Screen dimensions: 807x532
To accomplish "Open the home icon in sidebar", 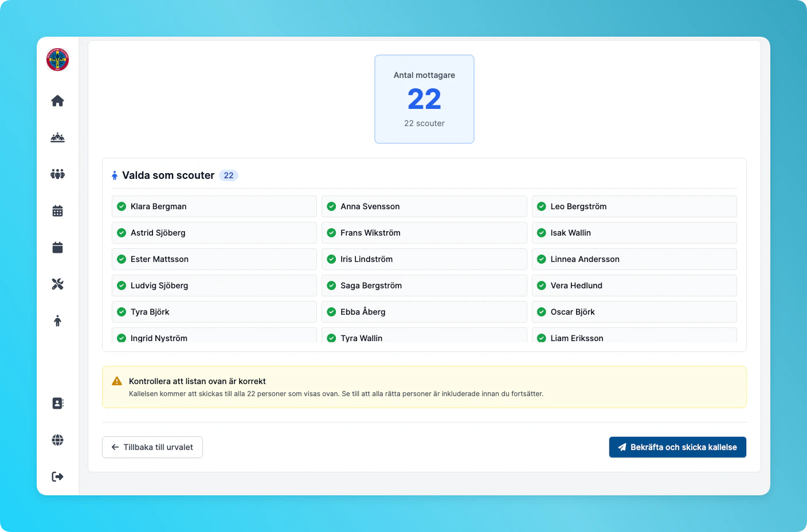I will [57, 101].
